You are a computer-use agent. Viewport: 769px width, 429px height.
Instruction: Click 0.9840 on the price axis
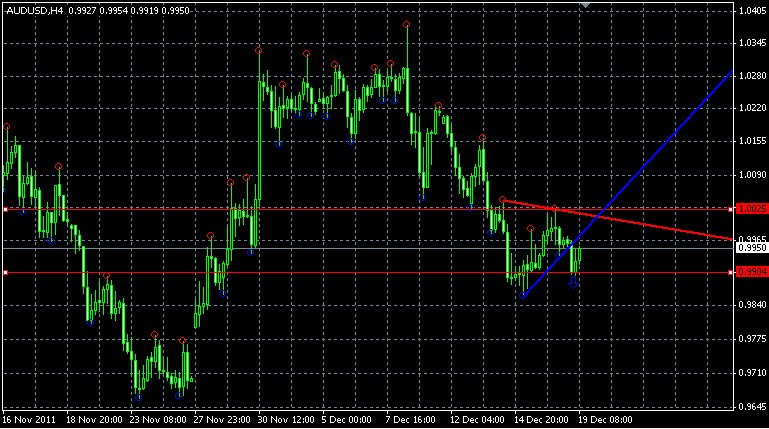tap(752, 305)
